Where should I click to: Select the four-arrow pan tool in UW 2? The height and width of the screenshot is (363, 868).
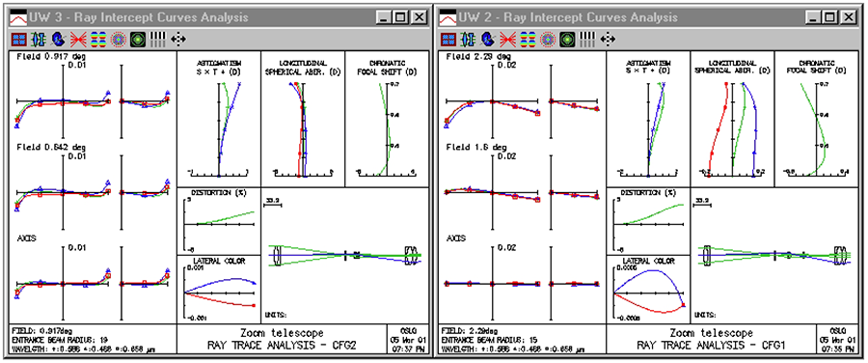608,39
